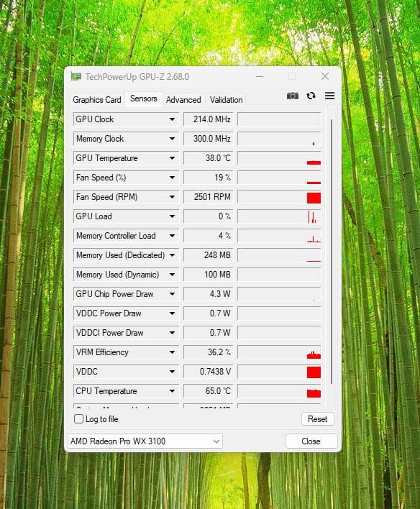The height and width of the screenshot is (509, 420).
Task: Open the Validation tab
Action: tap(226, 100)
